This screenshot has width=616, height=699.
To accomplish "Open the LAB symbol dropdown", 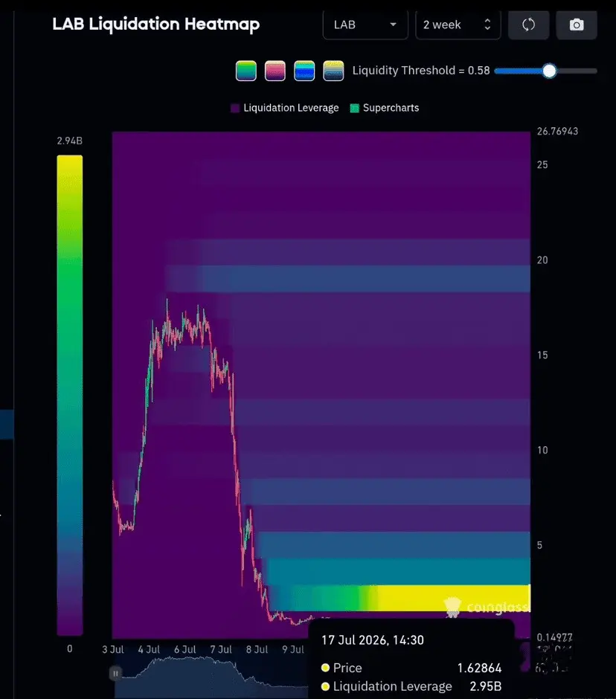I will [365, 25].
